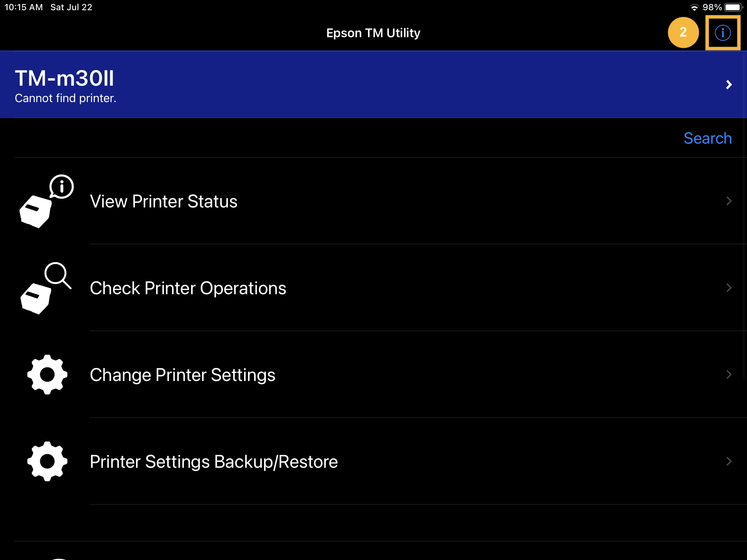747x560 pixels.
Task: Tap the TM-m30II printer name
Action: coord(65,78)
